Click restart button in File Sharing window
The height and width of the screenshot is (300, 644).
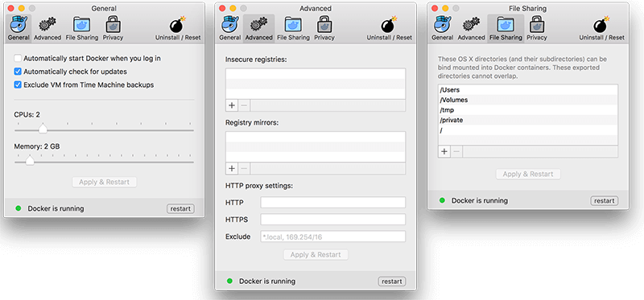[x=605, y=201]
